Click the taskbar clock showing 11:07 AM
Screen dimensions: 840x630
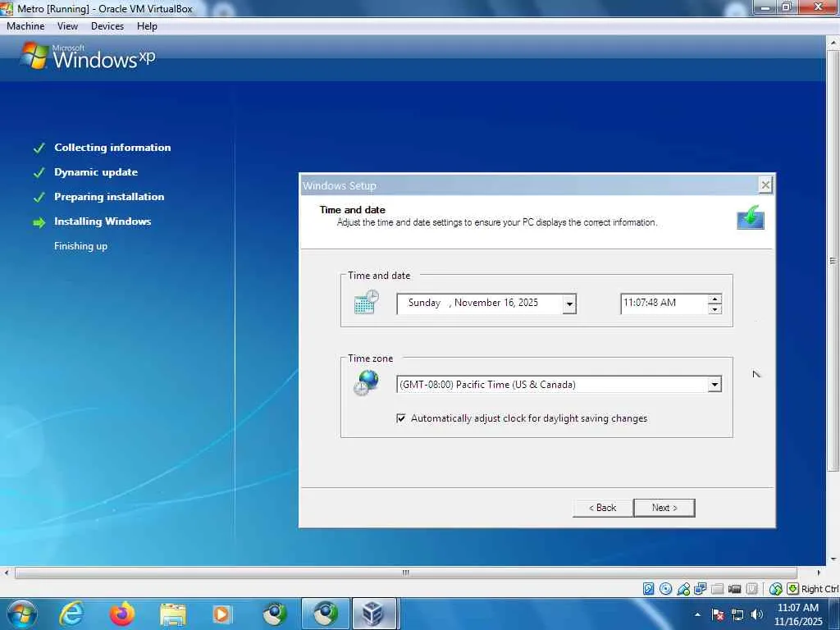(x=797, y=614)
